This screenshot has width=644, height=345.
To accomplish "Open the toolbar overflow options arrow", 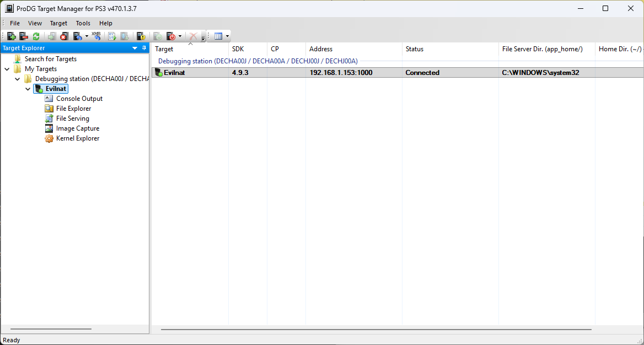I will tap(203, 38).
